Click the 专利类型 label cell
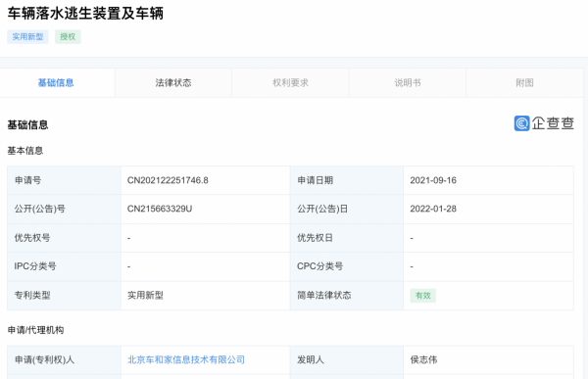The width and height of the screenshot is (588, 379). tap(64, 296)
